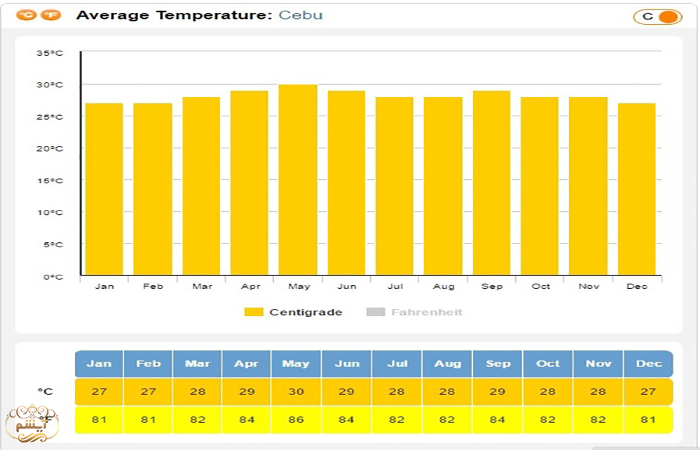This screenshot has height=450, width=700.
Task: Toggle the C unit switch to Fahrenheit
Action: (x=656, y=16)
